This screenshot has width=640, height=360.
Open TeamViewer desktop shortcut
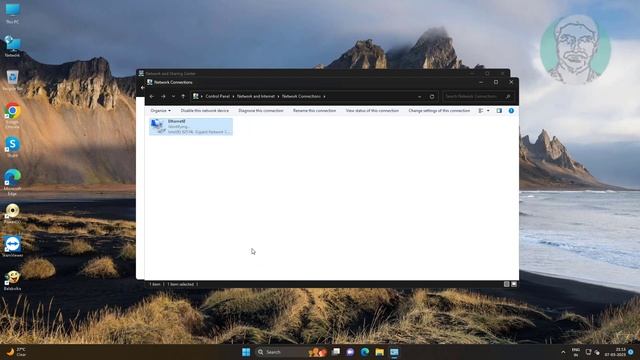click(x=13, y=247)
